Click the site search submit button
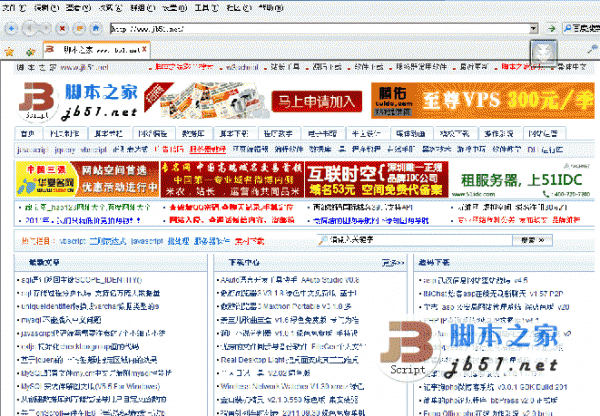600x416 pixels. pos(533,240)
